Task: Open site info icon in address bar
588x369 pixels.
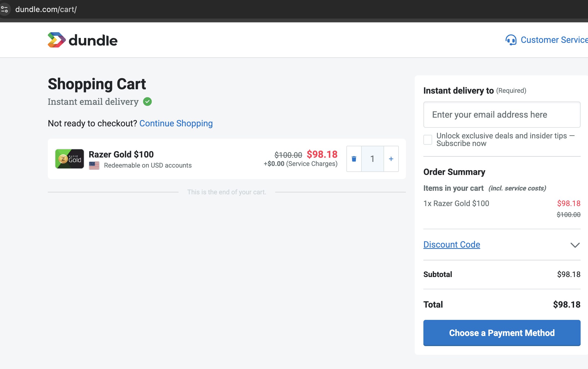Action: [x=5, y=9]
